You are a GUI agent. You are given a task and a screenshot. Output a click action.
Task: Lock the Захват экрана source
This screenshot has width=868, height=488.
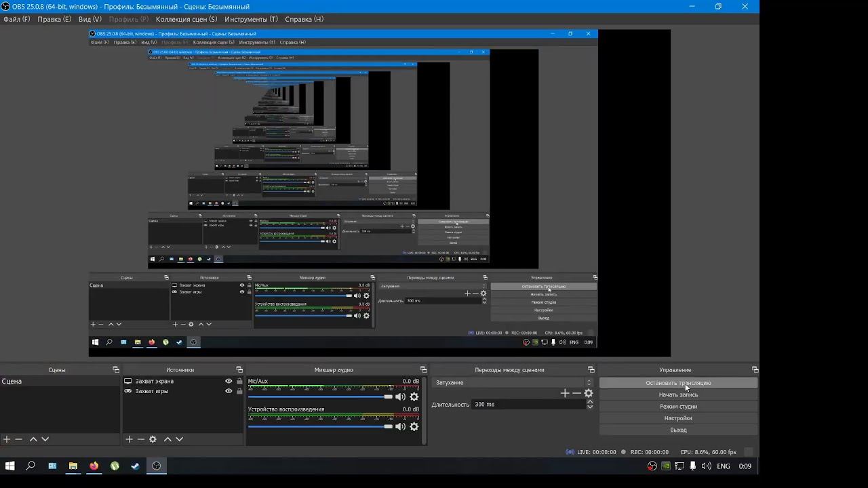(239, 381)
